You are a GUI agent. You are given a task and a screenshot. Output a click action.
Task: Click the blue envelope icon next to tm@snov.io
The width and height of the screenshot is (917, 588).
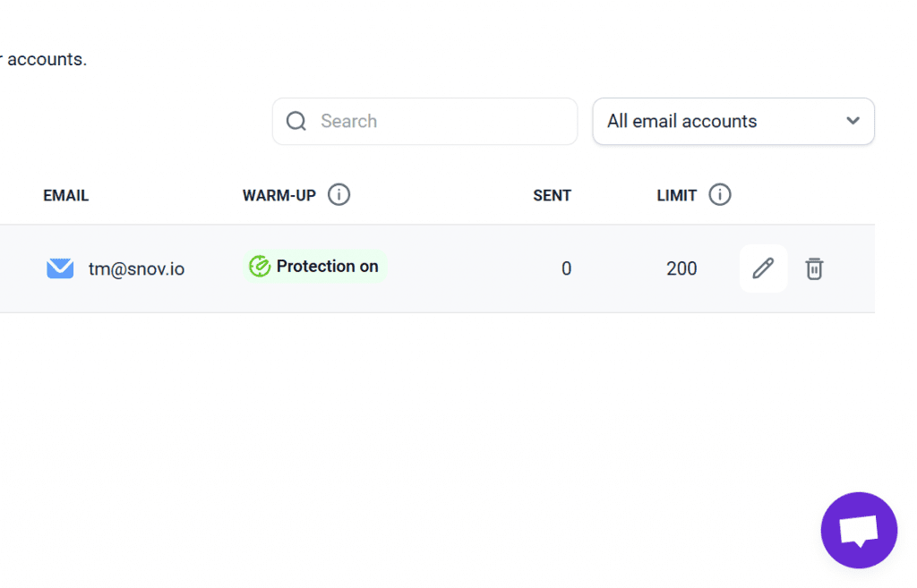59,268
